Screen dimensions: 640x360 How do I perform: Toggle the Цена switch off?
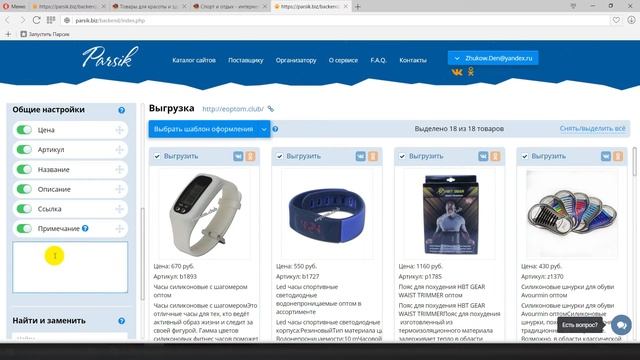[x=24, y=130]
